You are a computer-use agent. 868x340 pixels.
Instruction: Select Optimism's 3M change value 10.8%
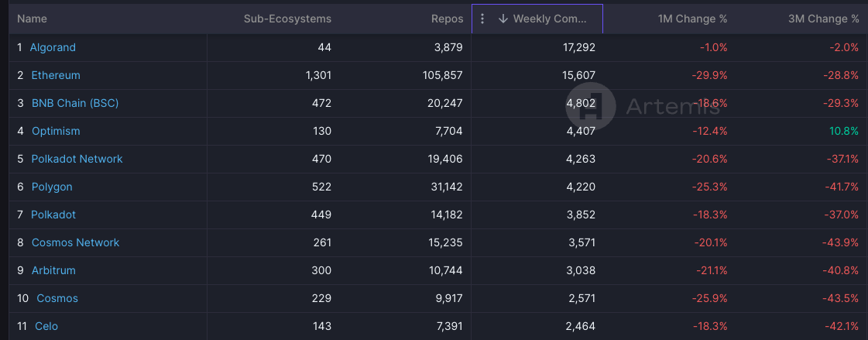[844, 131]
